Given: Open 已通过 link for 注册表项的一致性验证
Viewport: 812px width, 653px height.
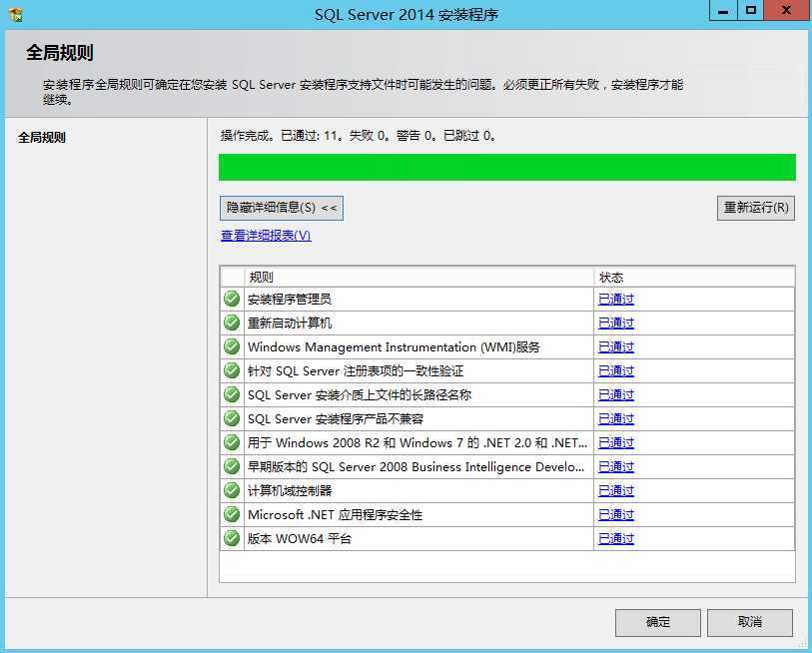Looking at the screenshot, I should (x=615, y=371).
